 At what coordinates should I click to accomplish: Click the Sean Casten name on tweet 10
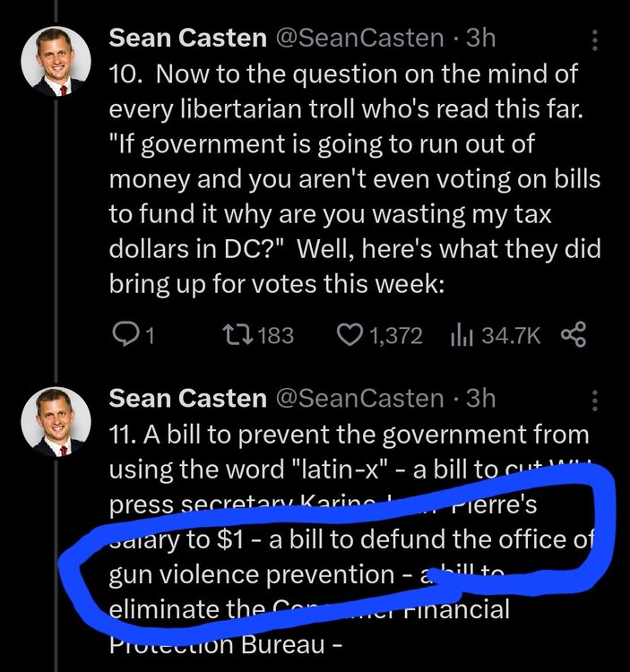[x=188, y=38]
